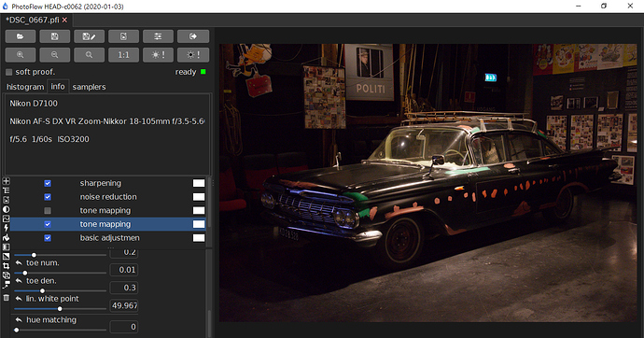
Task: Disable the sharpening layer checkbox
Action: [x=48, y=183]
